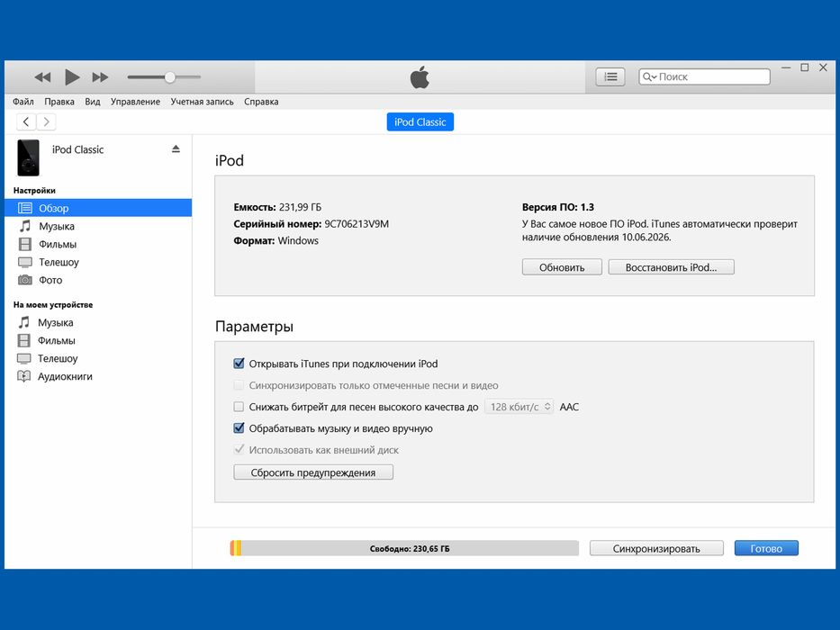The image size is (840, 630).
Task: Select Музыка under Настройки
Action: point(98,226)
